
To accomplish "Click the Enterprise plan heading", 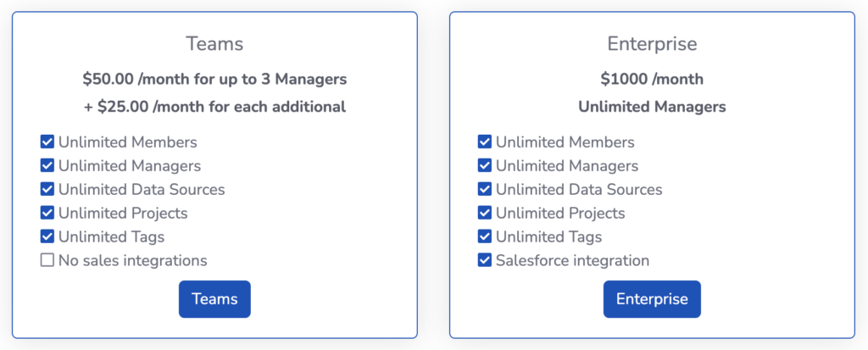I will pyautogui.click(x=652, y=44).
